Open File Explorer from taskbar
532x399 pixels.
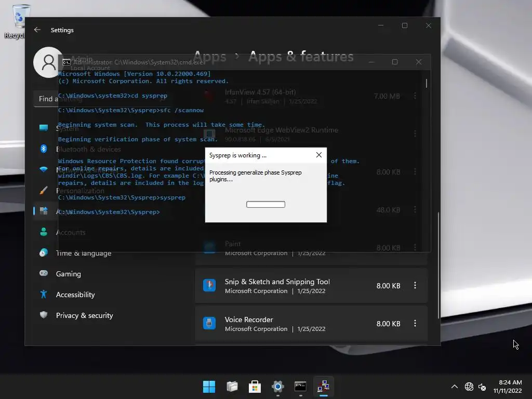coord(232,387)
